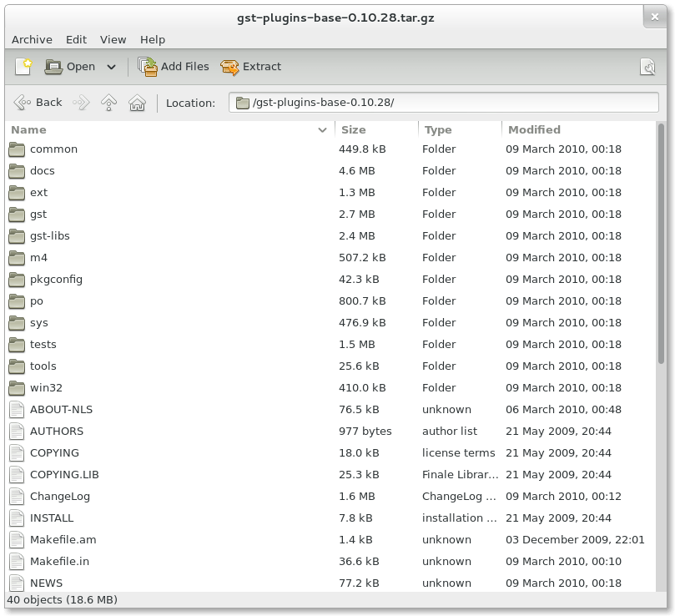Click the Location path field
The width and height of the screenshot is (675, 616).
[443, 103]
